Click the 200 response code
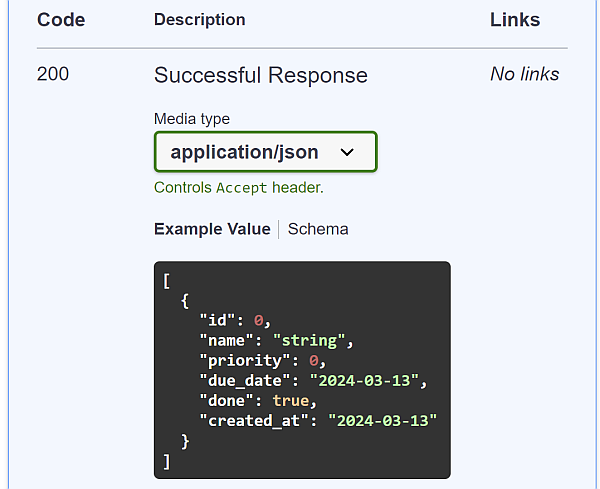Image resolution: width=600 pixels, height=489 pixels. pyautogui.click(x=53, y=74)
